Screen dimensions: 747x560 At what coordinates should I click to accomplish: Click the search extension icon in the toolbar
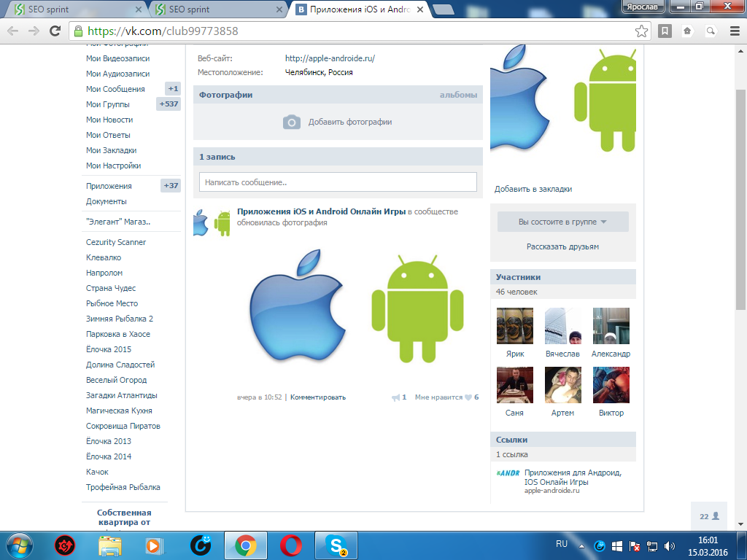pos(711,31)
